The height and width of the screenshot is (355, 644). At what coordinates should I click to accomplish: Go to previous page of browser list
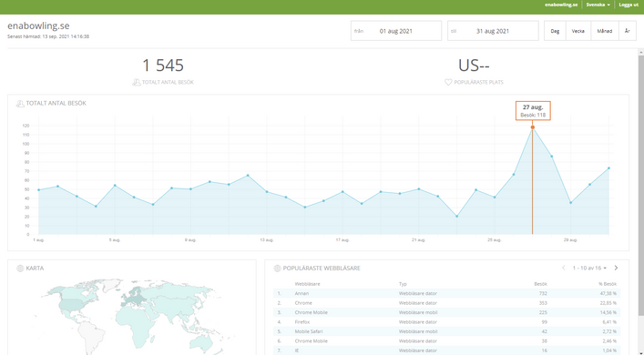coord(564,268)
